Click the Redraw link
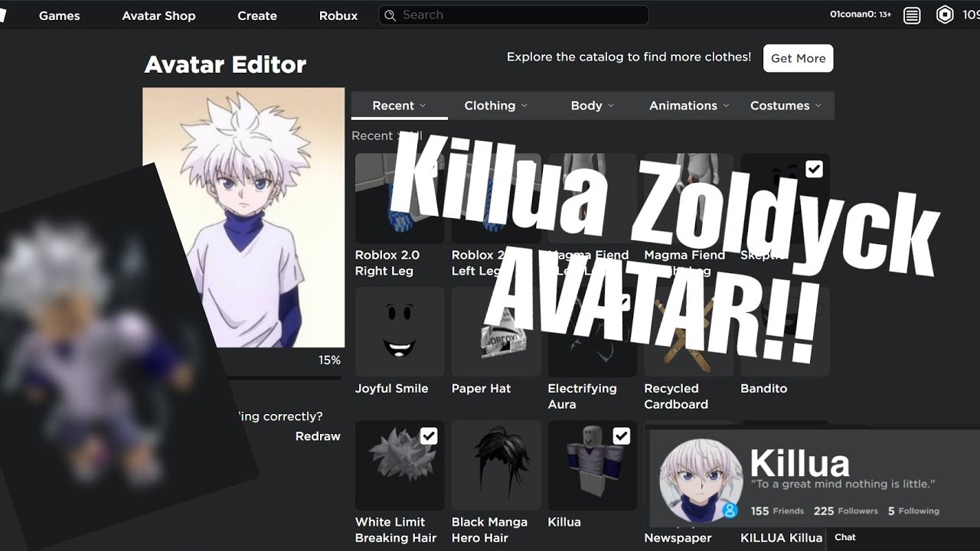Screen dimensions: 980x551 pyautogui.click(x=318, y=436)
